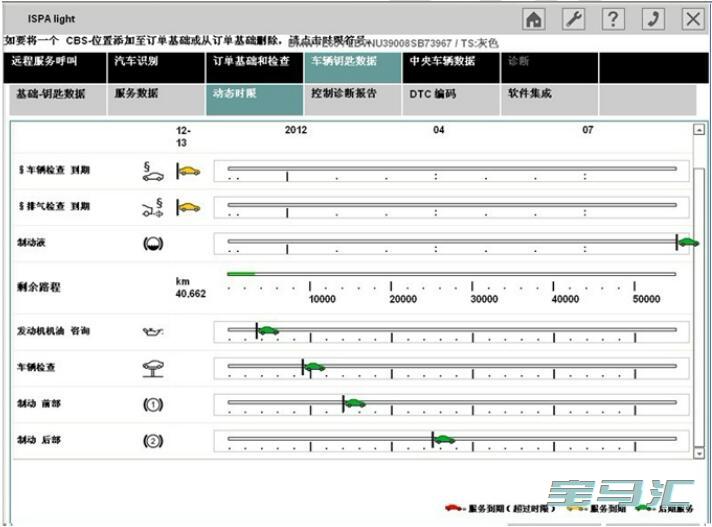
Task: Click the 制动液 label
Action: tap(31, 243)
